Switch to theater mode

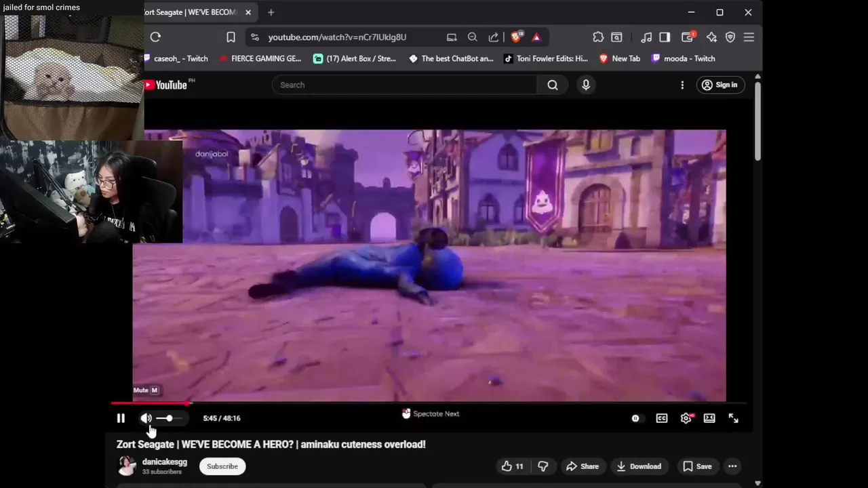tap(709, 418)
